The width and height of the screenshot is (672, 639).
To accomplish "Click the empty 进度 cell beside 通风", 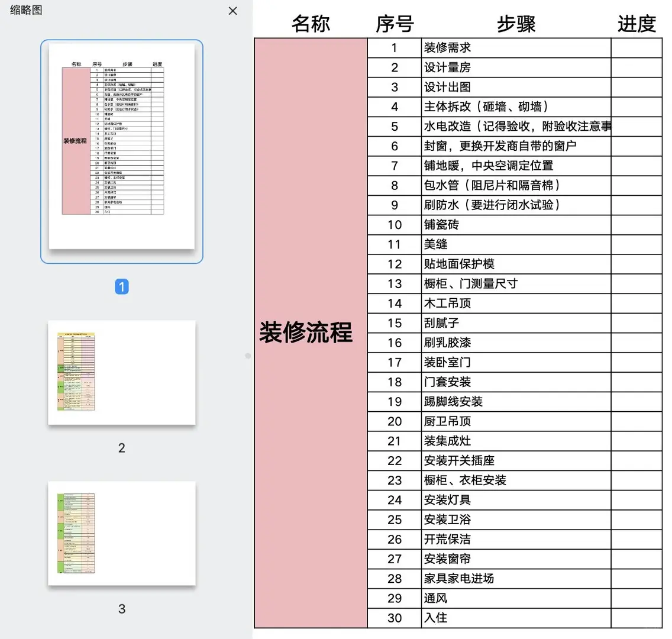I will click(636, 598).
